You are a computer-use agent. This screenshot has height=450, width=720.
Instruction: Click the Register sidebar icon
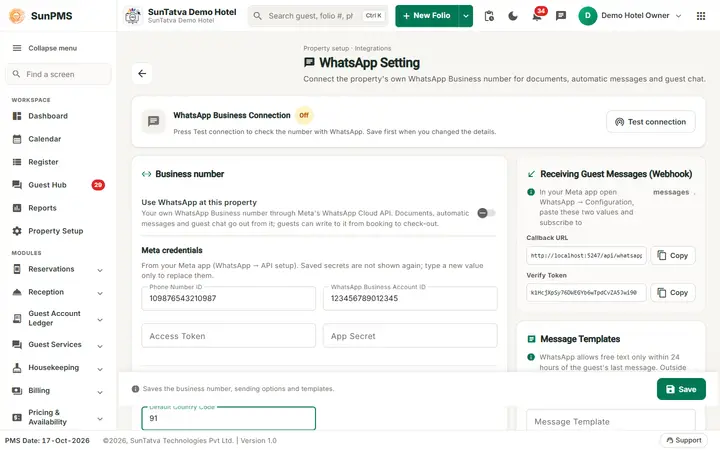click(17, 162)
